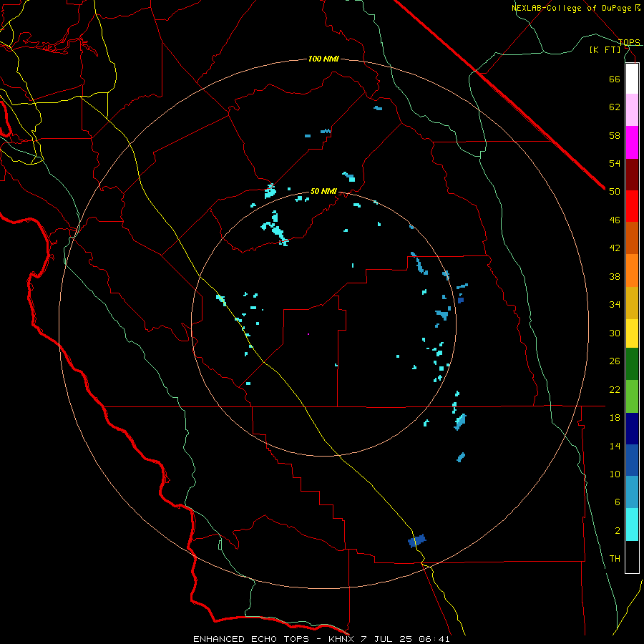Image resolution: width=644 pixels, height=644 pixels.
Task: Click the bright red swatch near 46
Action: pos(632,206)
